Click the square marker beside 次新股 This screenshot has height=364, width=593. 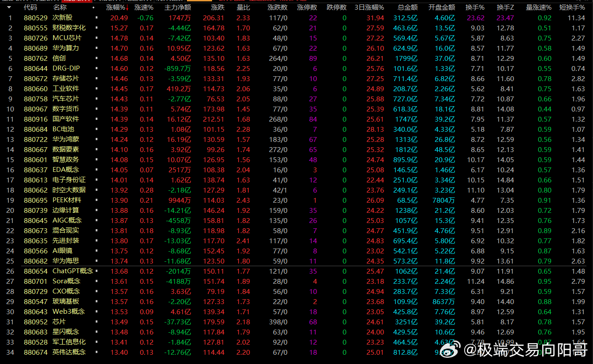click(x=97, y=18)
